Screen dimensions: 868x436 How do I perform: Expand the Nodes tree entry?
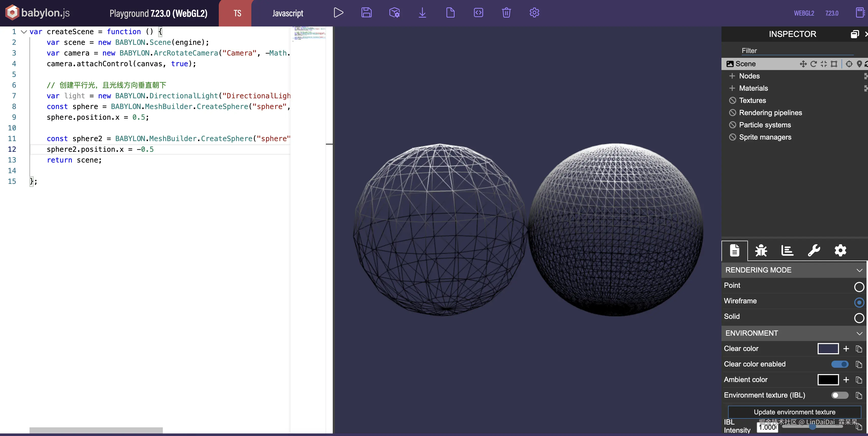point(732,76)
